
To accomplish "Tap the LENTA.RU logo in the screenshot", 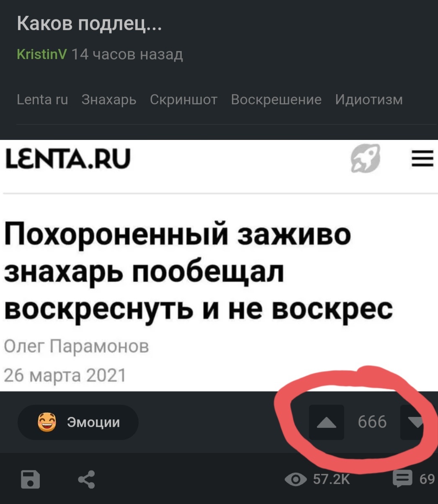I will (x=67, y=159).
